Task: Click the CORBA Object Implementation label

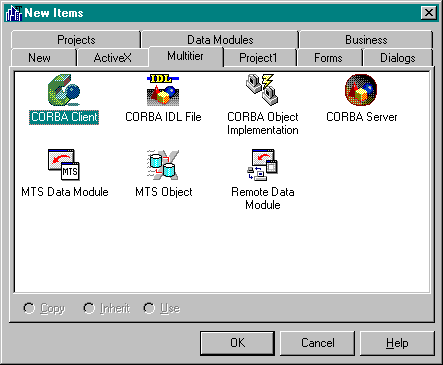Action: (x=263, y=123)
